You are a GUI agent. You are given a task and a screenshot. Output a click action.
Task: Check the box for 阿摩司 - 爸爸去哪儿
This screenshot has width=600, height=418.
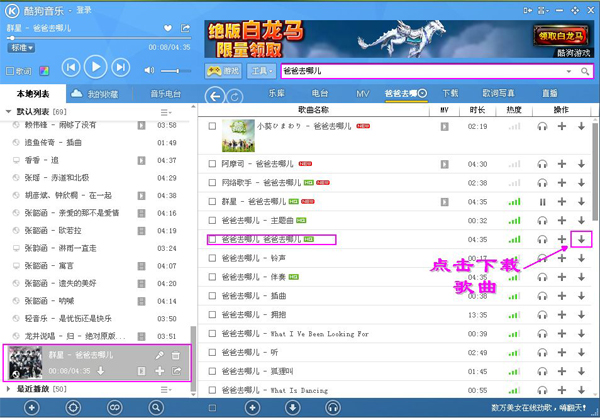pos(212,164)
